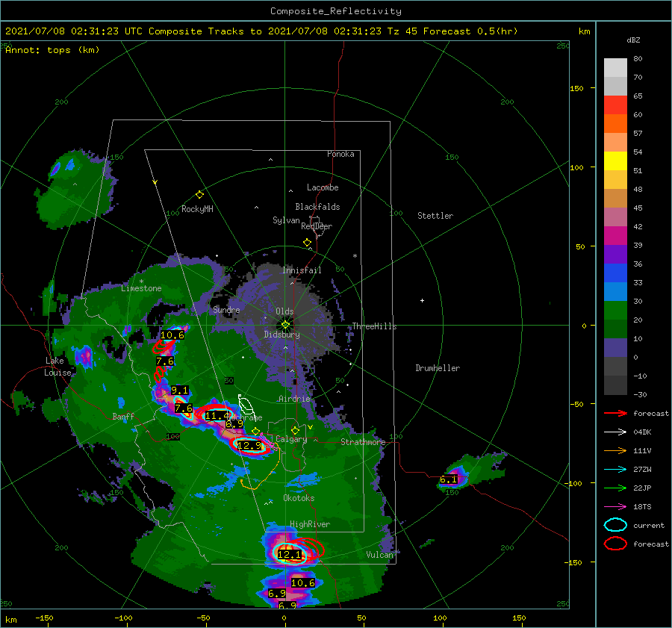Click the red forecast arrow in the legend

point(615,413)
